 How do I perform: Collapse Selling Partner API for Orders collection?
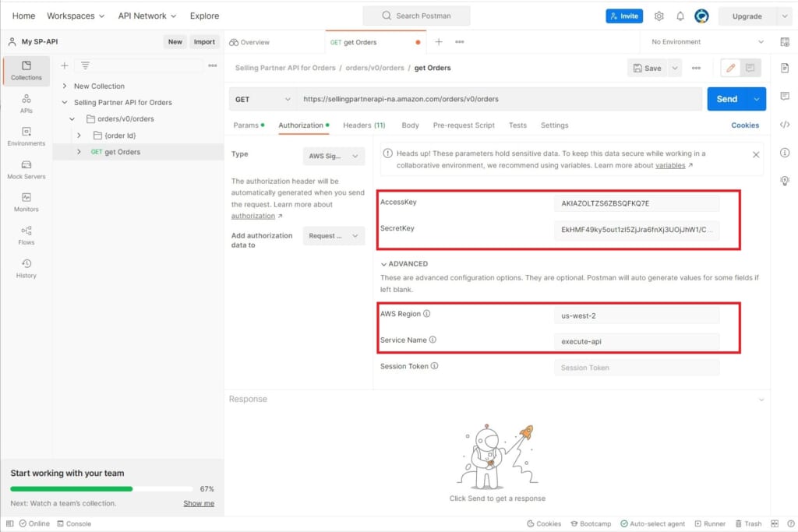(x=65, y=102)
